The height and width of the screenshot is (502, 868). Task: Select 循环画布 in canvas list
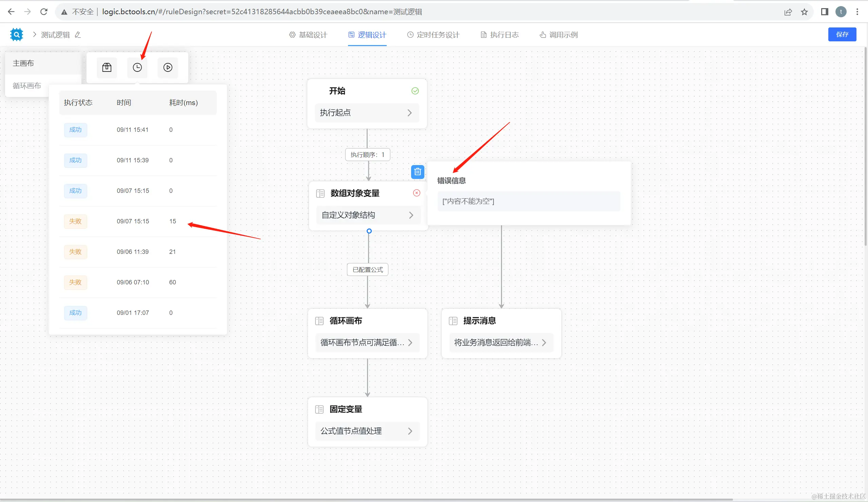coord(27,86)
